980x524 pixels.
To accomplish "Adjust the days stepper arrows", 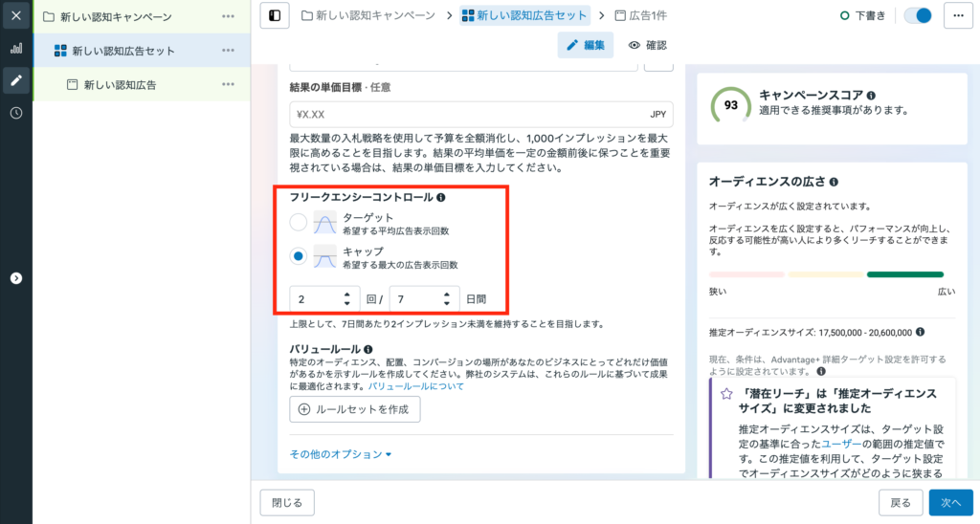I will click(x=447, y=299).
